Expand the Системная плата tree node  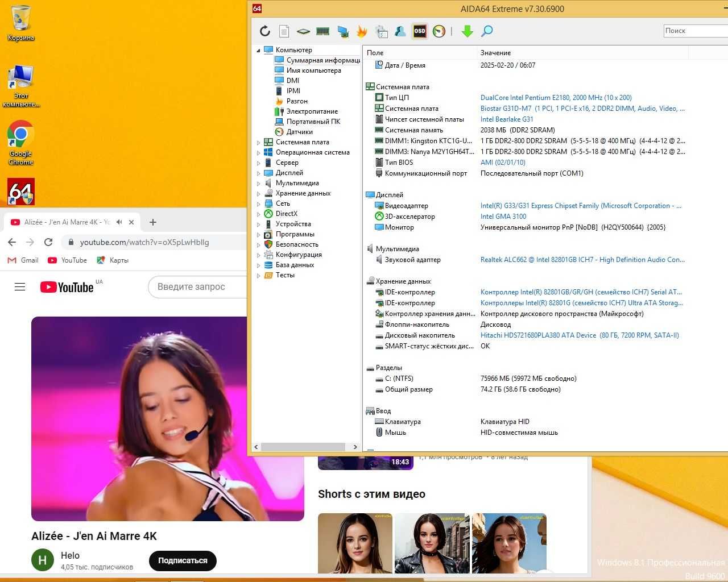pos(258,143)
